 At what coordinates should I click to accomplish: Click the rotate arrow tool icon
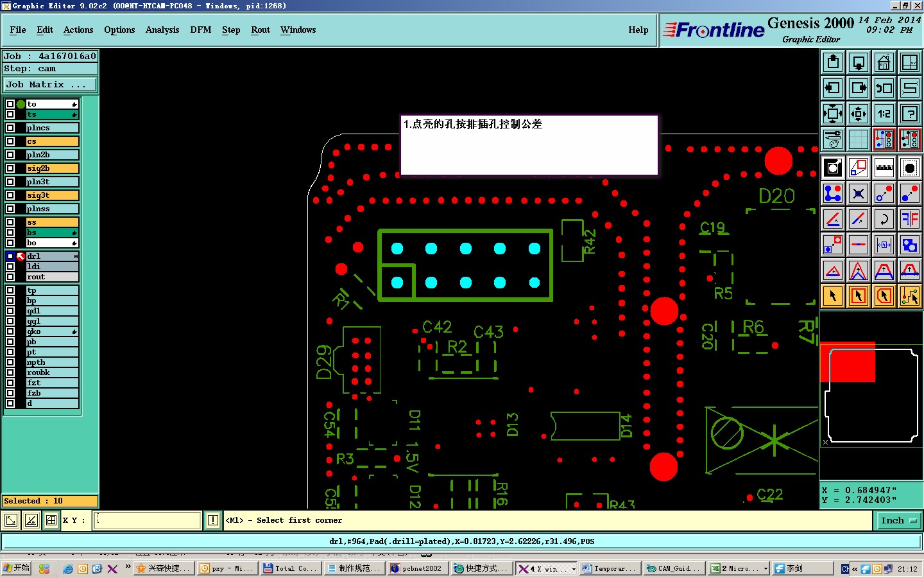click(x=884, y=219)
